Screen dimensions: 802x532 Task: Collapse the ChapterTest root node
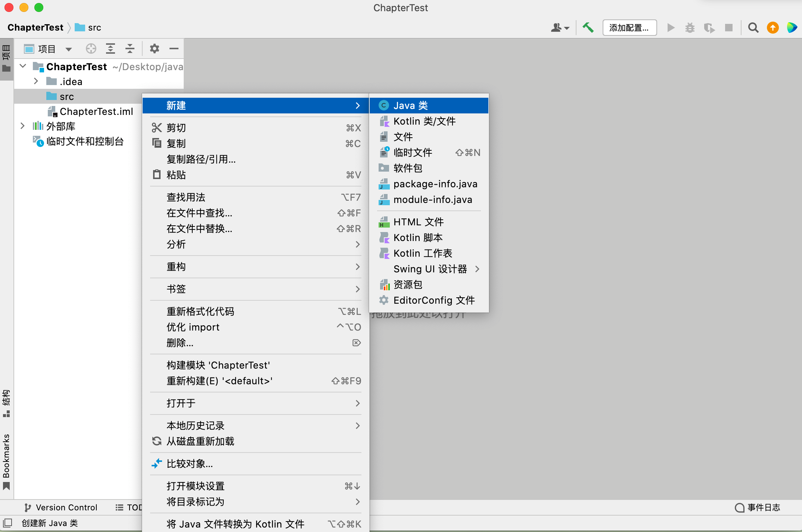click(22, 66)
